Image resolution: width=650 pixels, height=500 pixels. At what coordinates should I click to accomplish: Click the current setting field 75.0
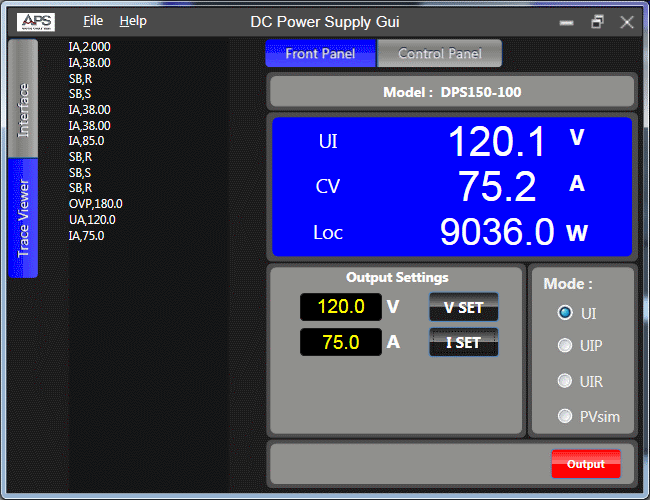tap(340, 342)
